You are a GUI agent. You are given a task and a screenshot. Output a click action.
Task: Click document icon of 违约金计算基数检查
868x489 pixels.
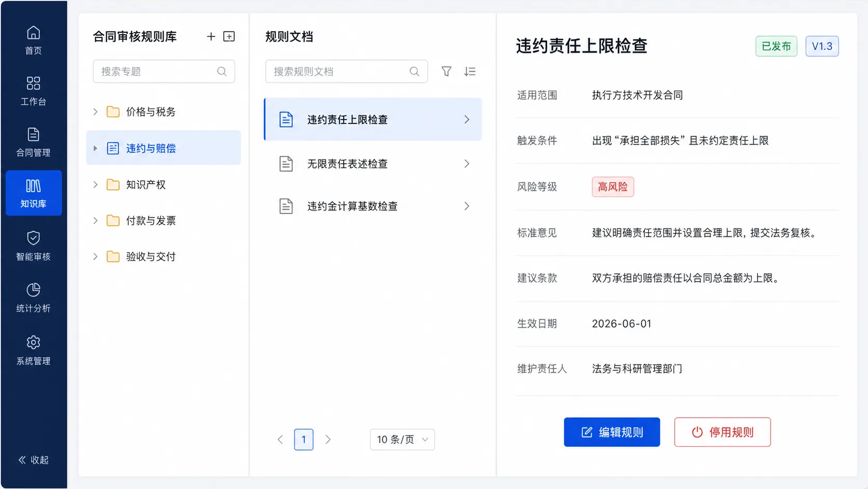coord(286,206)
